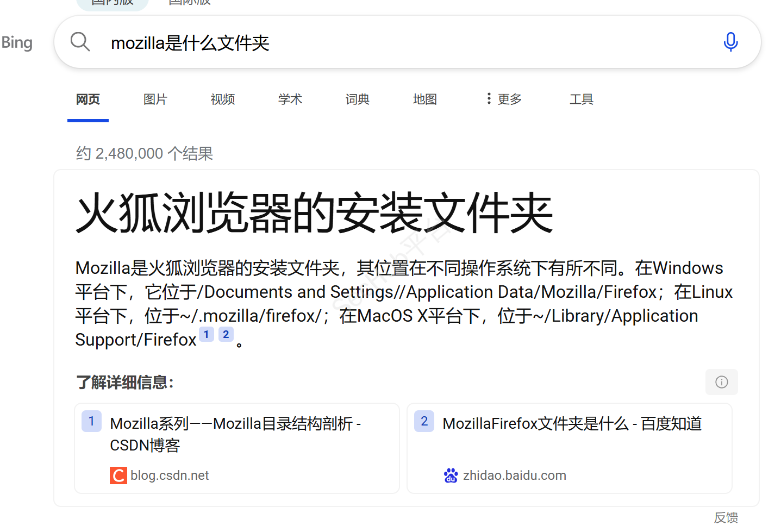The image size is (781, 532).
Task: Start voice search with microphone icon
Action: tap(730, 42)
